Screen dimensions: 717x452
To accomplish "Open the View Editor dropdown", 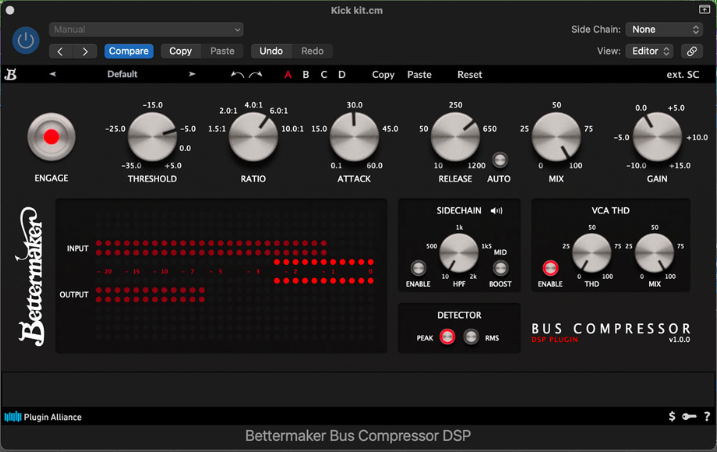I will pyautogui.click(x=650, y=51).
